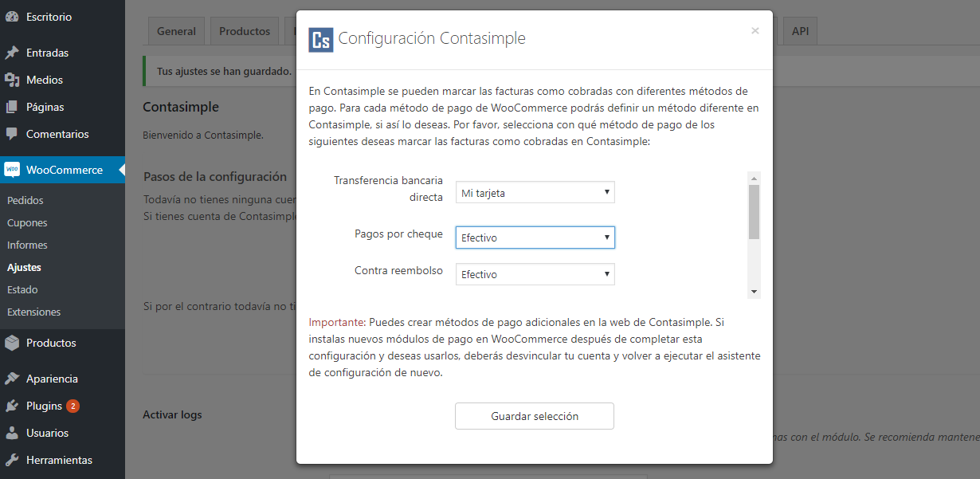Click the Escritorio dashboard icon

coord(12,16)
